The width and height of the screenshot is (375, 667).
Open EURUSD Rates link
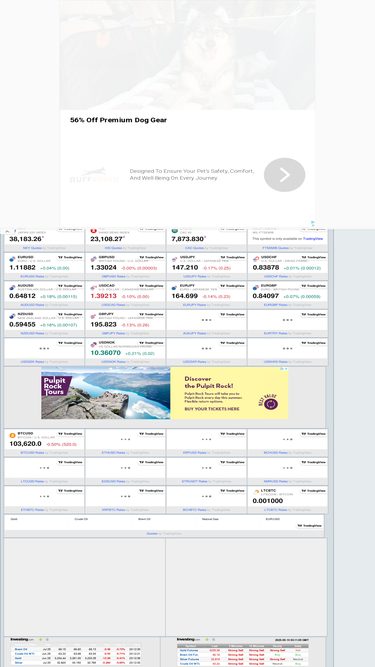(x=32, y=276)
